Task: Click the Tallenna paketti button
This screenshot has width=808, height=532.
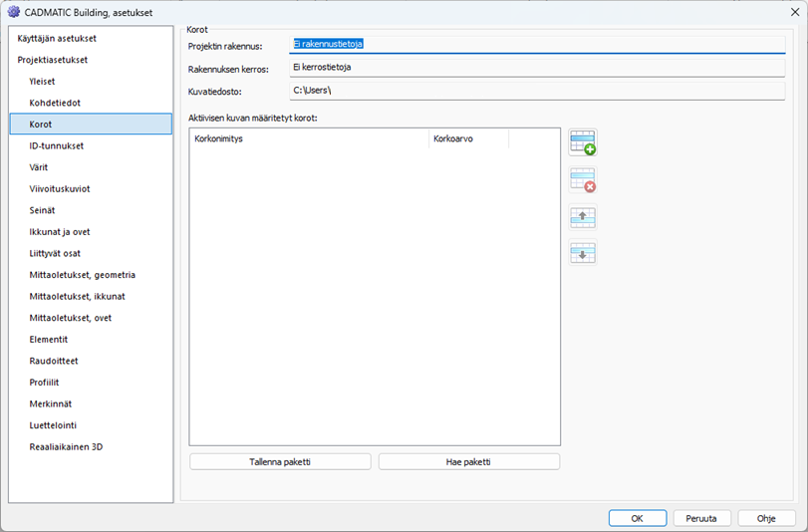Action: (280, 462)
